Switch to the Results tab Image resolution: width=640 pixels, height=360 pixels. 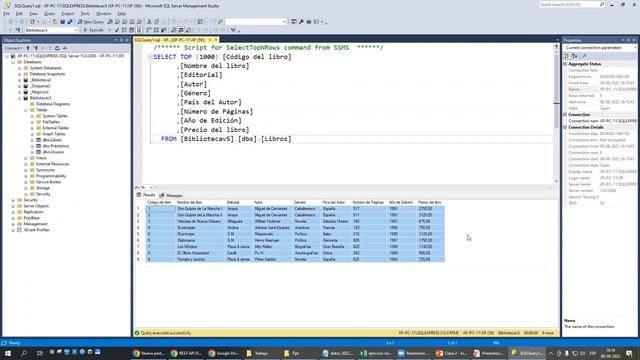coord(146,195)
